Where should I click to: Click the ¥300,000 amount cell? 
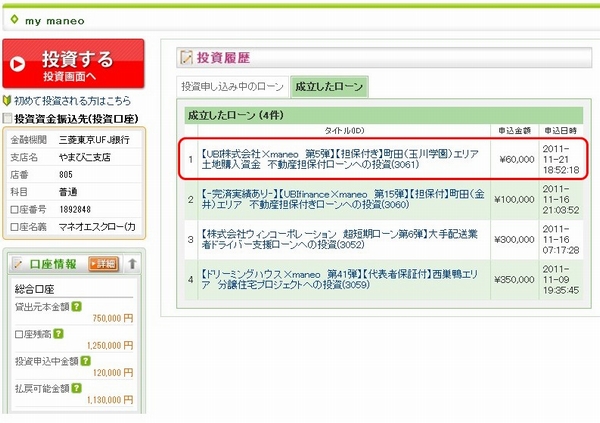pyautogui.click(x=514, y=240)
